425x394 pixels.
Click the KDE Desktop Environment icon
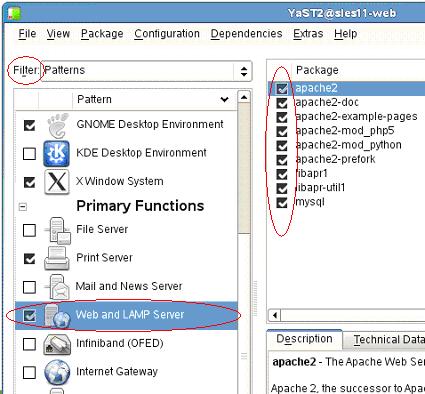click(56, 154)
